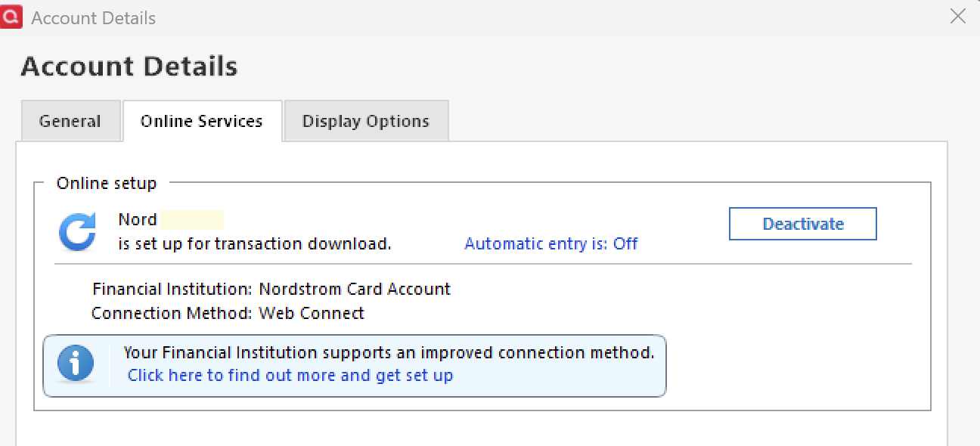
Task: Click the Quicken logo in title bar
Action: [x=11, y=16]
